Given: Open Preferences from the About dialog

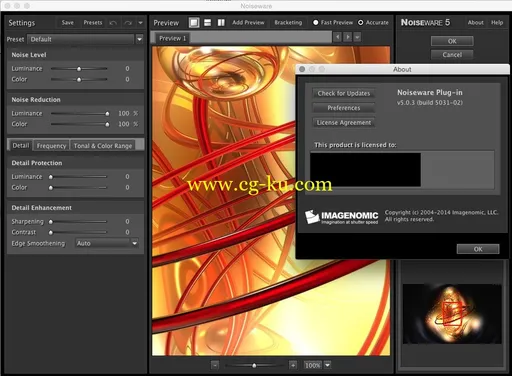Looking at the screenshot, I should pos(344,108).
